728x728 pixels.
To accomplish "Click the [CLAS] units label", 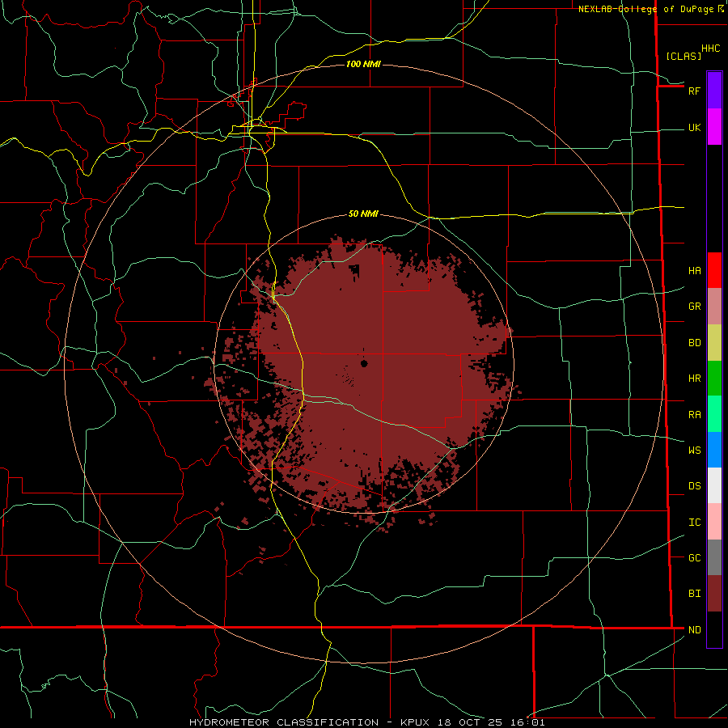I will [x=684, y=56].
